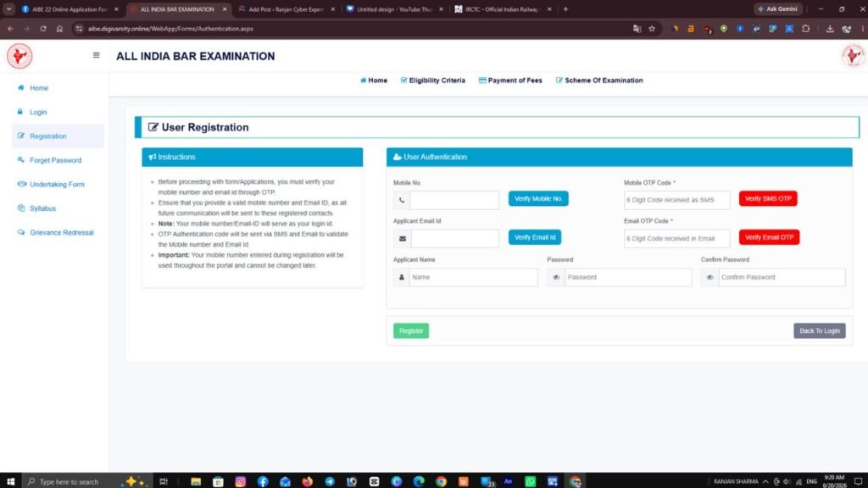The image size is (868, 488).
Task: Open Forget Password in the sidebar
Action: click(55, 160)
